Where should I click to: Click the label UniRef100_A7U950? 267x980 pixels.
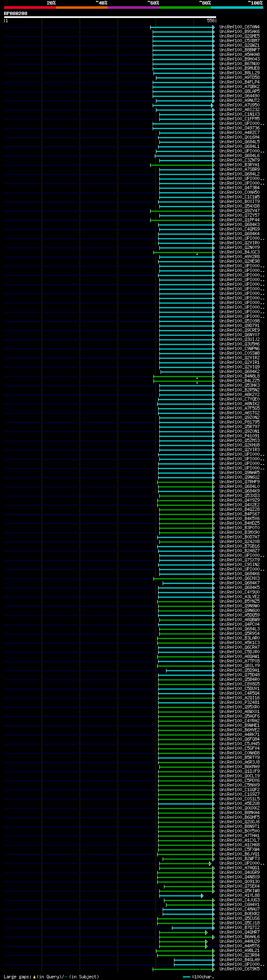pyautogui.click(x=239, y=105)
